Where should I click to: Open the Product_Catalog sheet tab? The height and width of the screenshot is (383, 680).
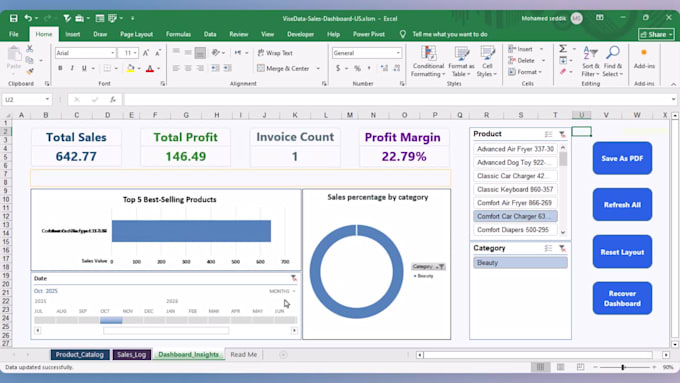[x=80, y=354]
